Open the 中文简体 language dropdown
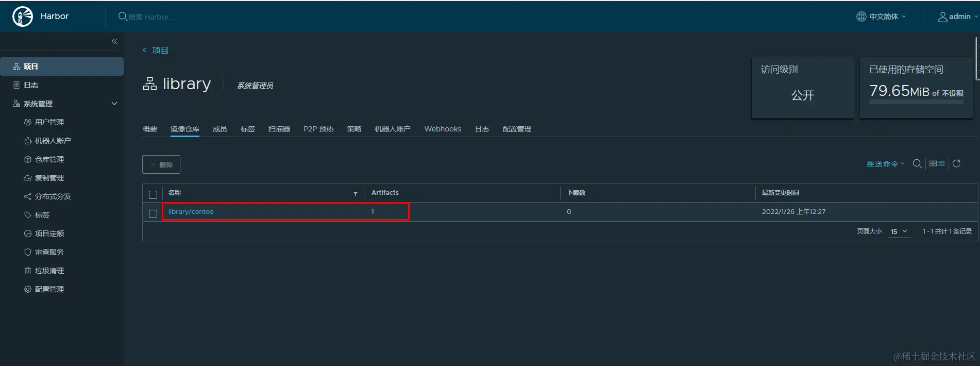 click(x=881, y=16)
